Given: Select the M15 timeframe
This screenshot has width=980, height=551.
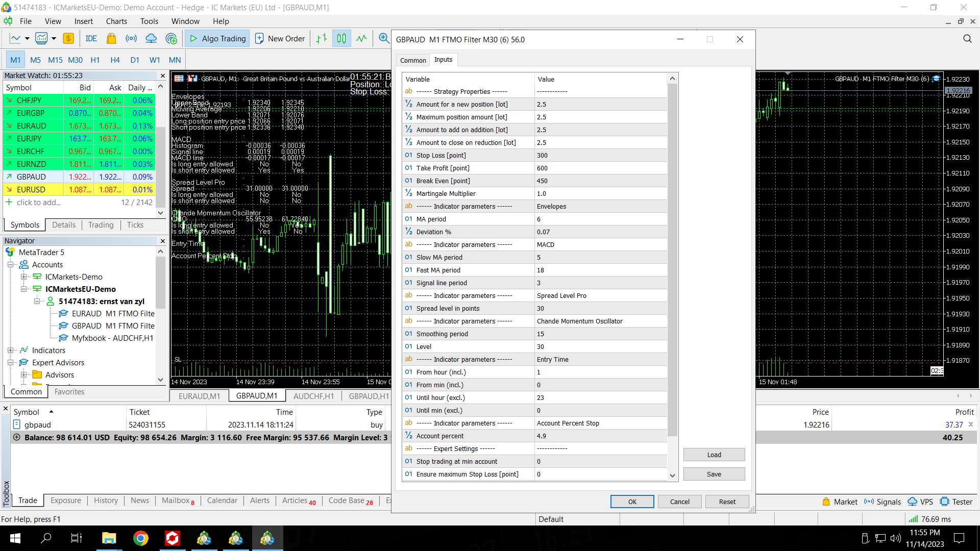Looking at the screenshot, I should pos(55,60).
